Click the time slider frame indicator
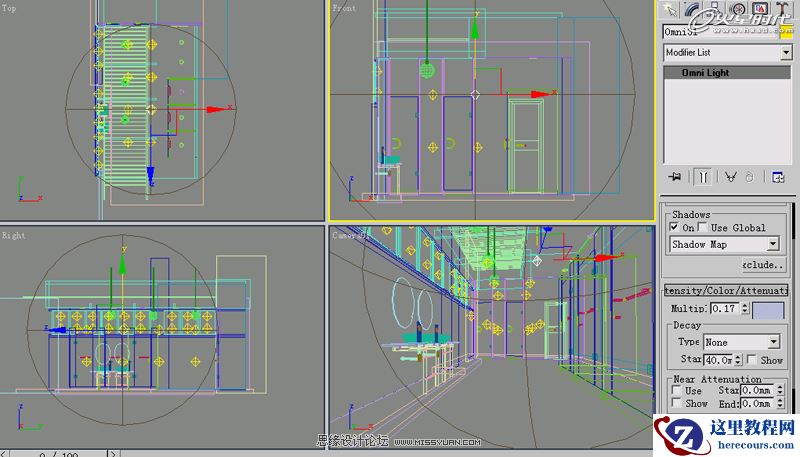800x457 pixels. point(58,453)
